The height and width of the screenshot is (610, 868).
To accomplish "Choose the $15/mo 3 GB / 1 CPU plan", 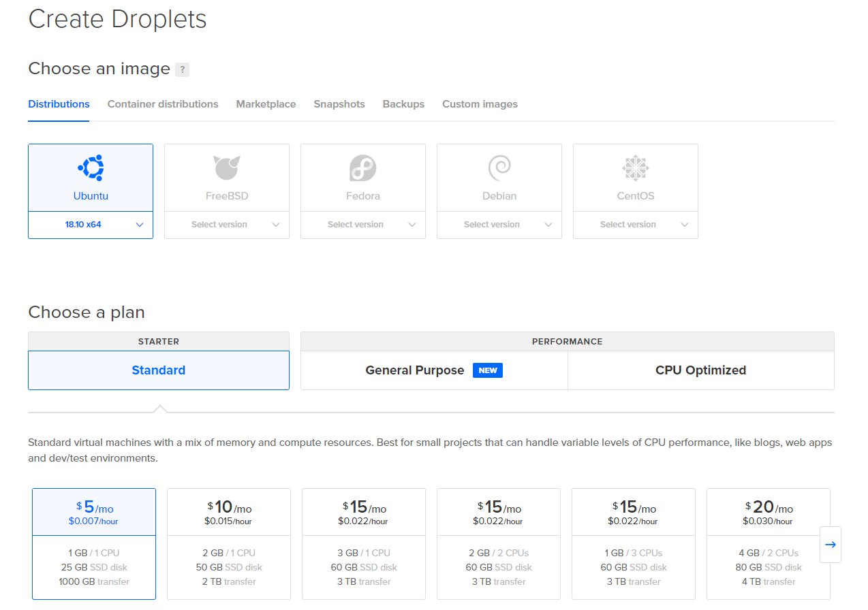I will point(364,544).
